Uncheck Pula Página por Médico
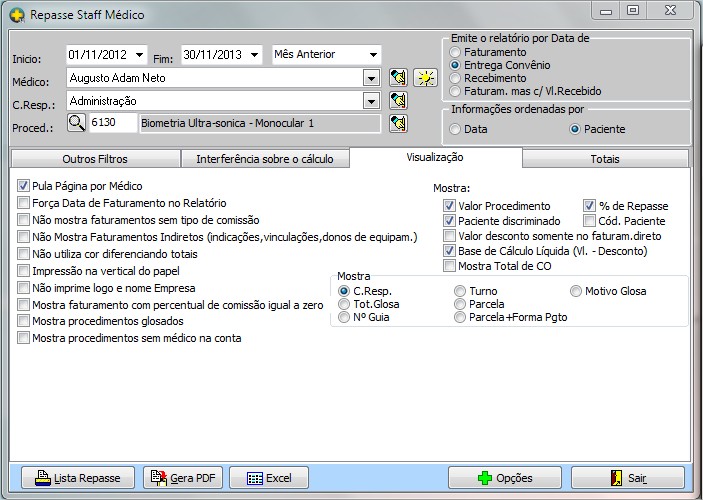Viewport: 703px width, 500px height. [24, 186]
